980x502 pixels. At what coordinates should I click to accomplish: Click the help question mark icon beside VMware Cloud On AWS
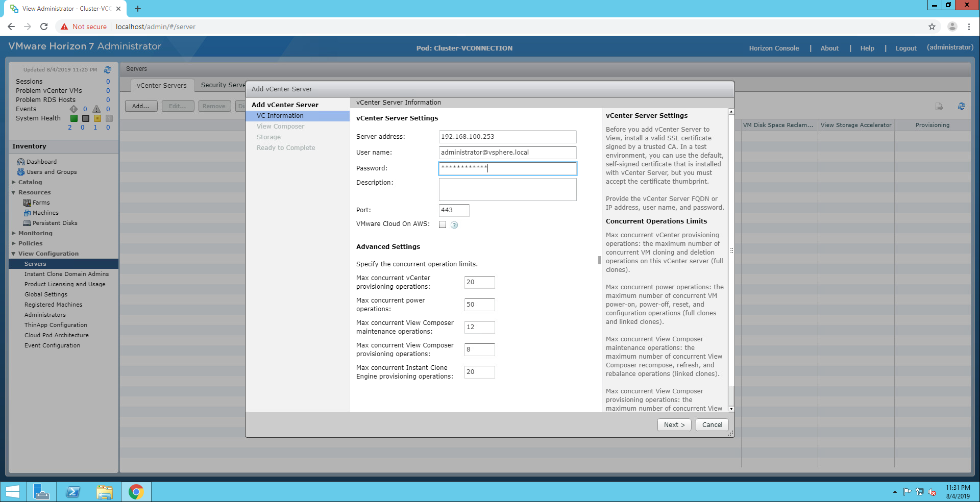point(454,225)
